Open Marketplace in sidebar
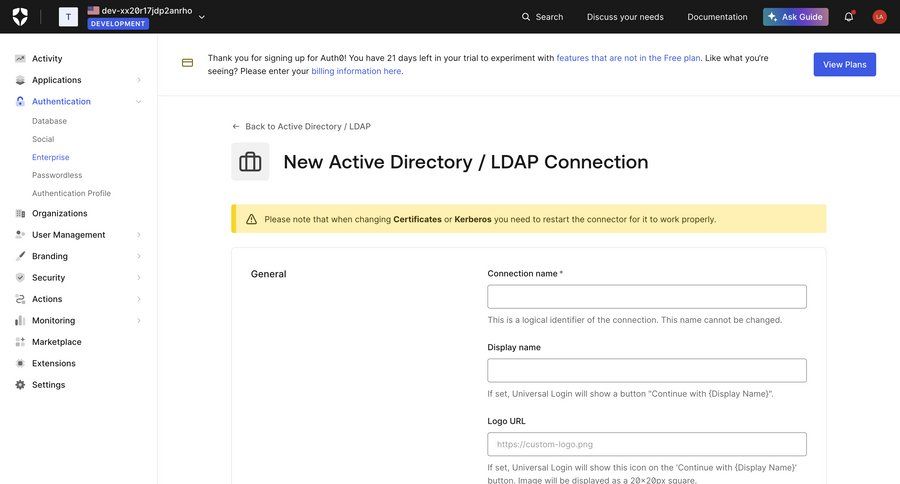The height and width of the screenshot is (484, 900). [57, 342]
